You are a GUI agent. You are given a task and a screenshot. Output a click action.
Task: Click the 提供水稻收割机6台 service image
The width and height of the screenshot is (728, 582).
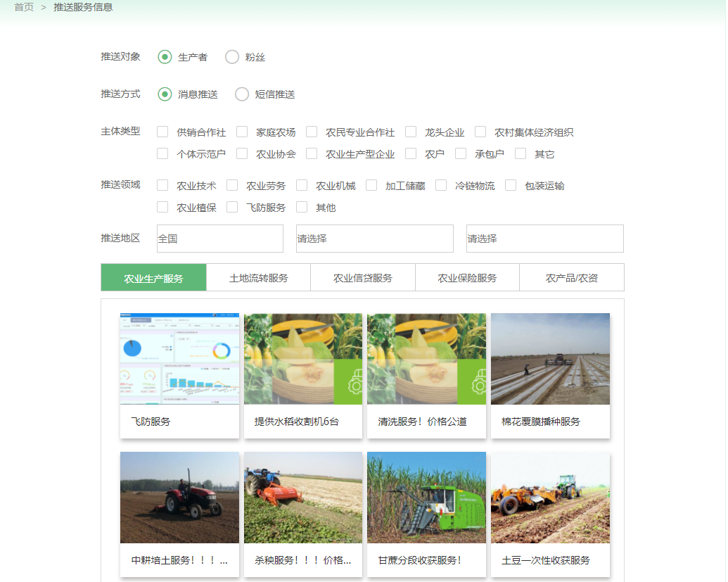(x=303, y=358)
